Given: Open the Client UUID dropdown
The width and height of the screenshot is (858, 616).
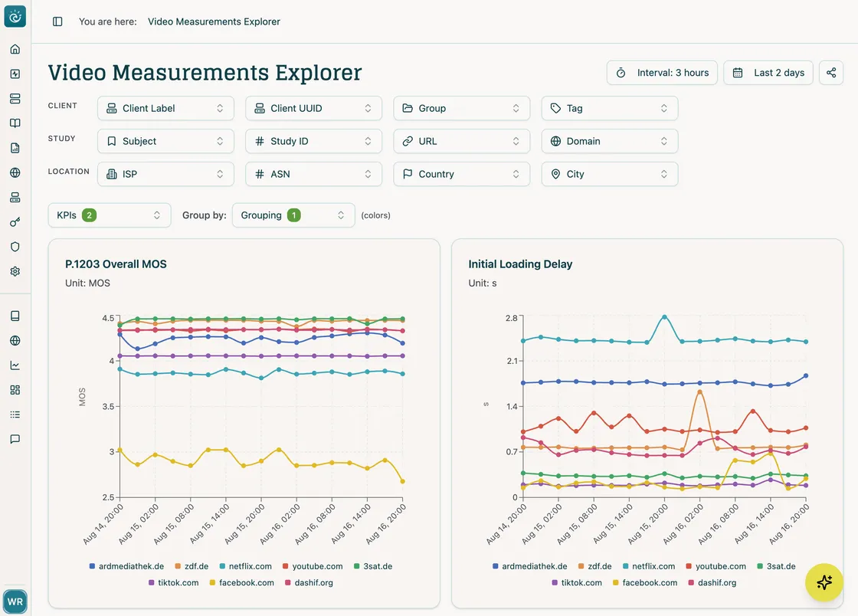Looking at the screenshot, I should [x=313, y=108].
